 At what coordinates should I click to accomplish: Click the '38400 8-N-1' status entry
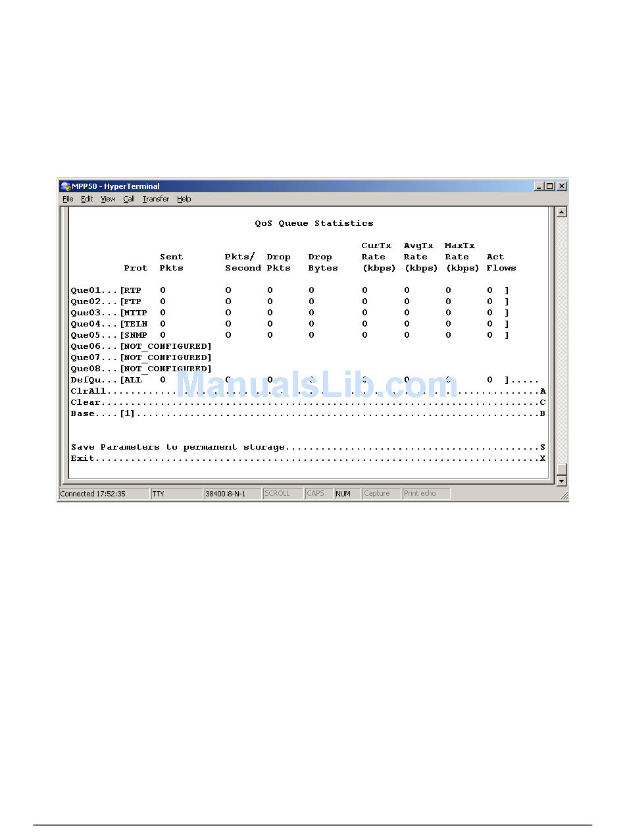pos(233,494)
